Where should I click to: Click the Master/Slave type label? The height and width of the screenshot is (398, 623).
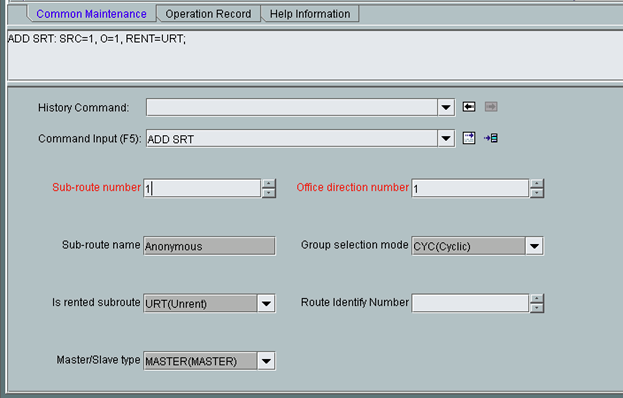point(99,360)
